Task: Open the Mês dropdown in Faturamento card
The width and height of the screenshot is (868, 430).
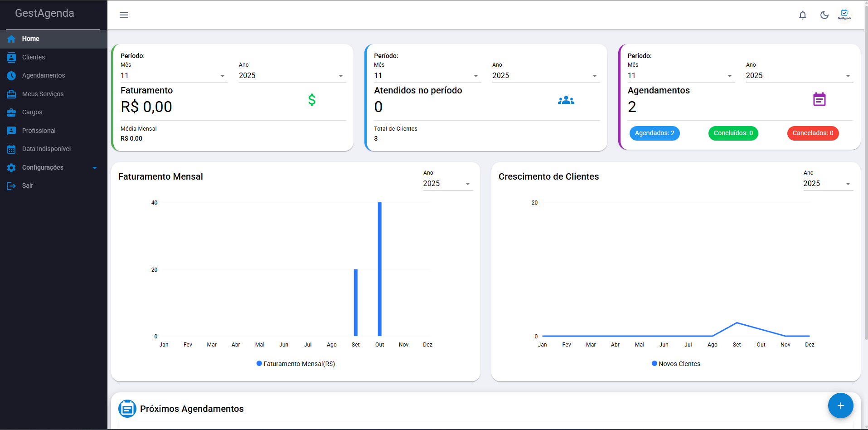Action: tap(174, 76)
